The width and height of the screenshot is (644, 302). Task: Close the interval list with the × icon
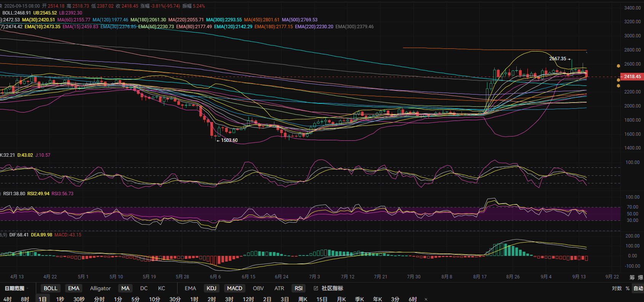[x=426, y=299]
